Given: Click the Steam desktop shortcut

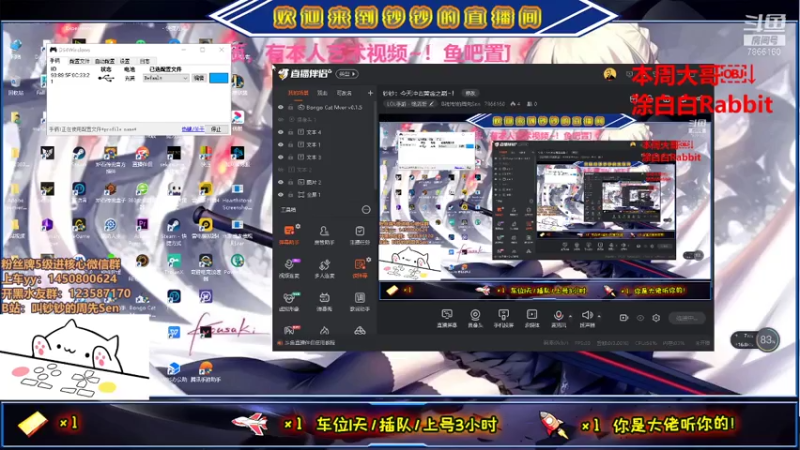Looking at the screenshot, I should 79,155.
